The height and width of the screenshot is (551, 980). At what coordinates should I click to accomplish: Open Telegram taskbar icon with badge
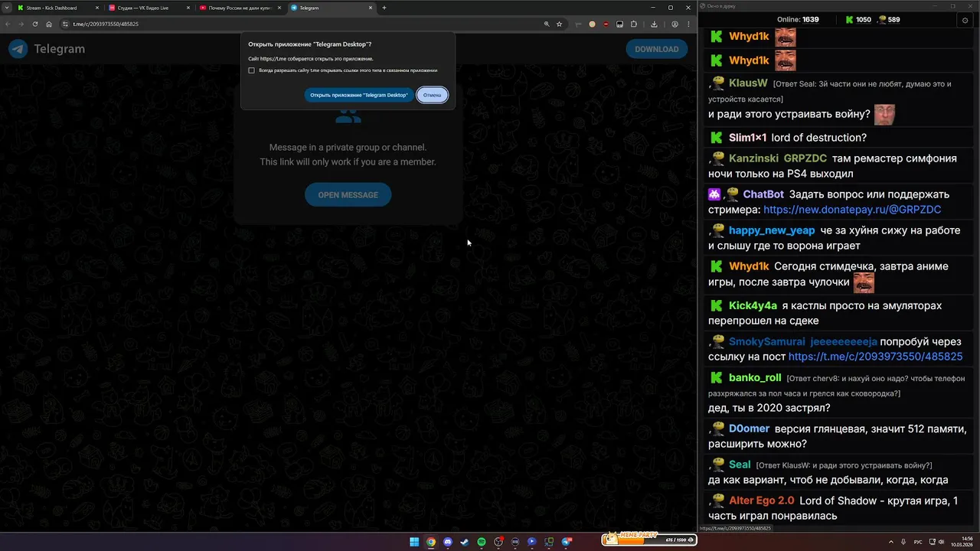tap(567, 542)
